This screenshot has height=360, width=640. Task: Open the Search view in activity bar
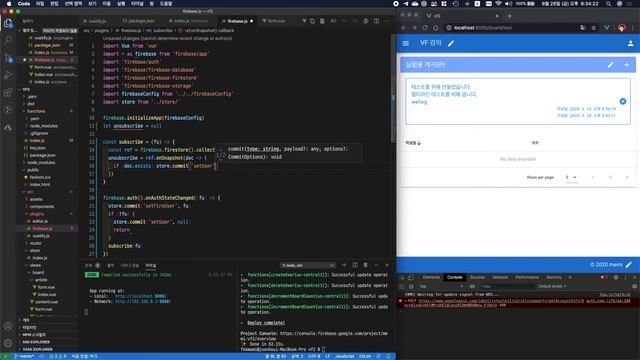click(x=8, y=40)
